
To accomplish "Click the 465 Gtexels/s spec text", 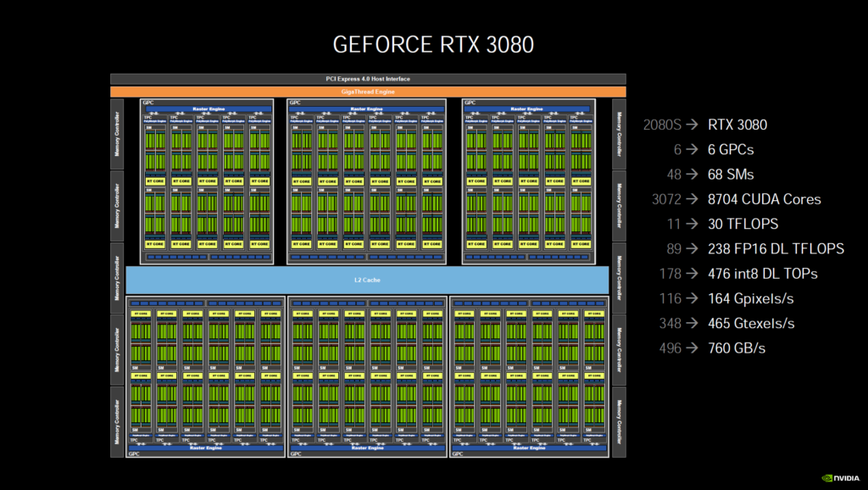I will pos(751,323).
